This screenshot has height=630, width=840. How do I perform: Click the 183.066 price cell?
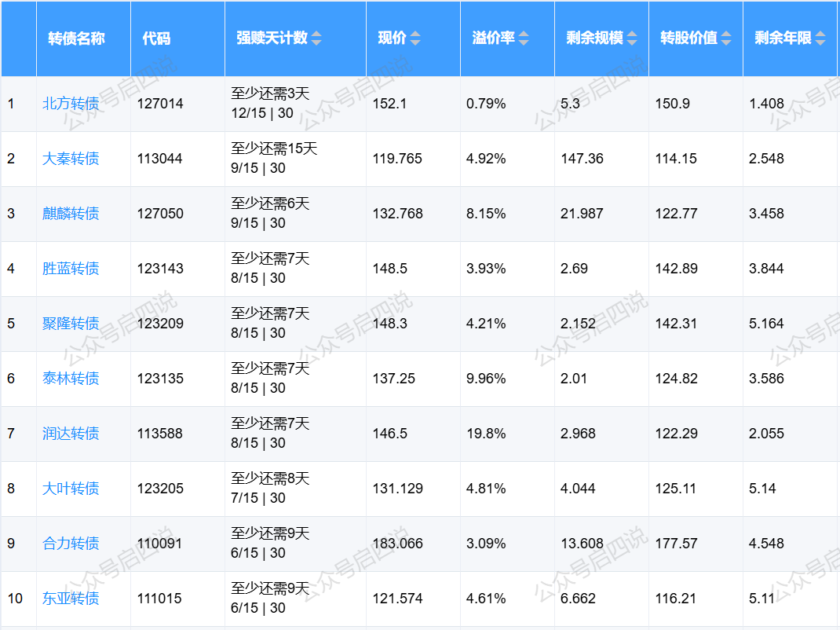(x=397, y=544)
